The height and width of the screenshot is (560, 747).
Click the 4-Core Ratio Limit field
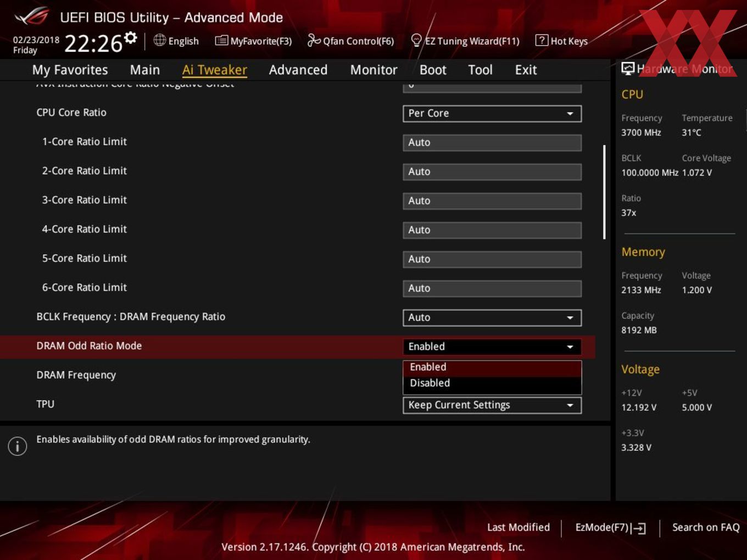coord(492,230)
